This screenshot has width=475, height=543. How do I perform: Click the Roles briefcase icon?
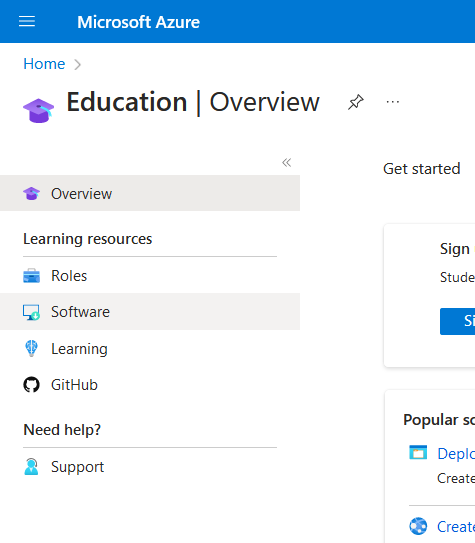tap(32, 276)
